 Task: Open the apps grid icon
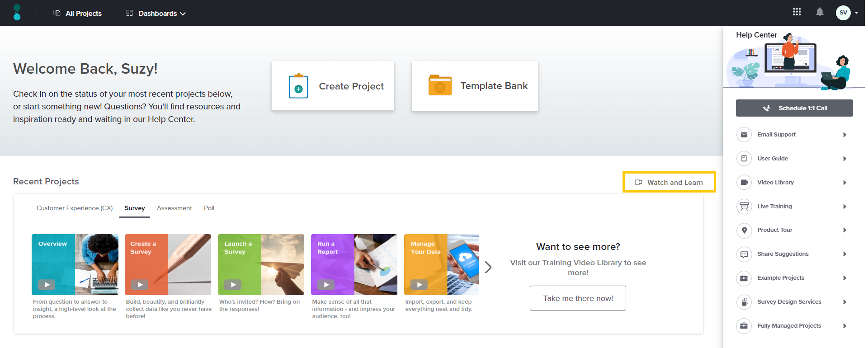click(797, 12)
